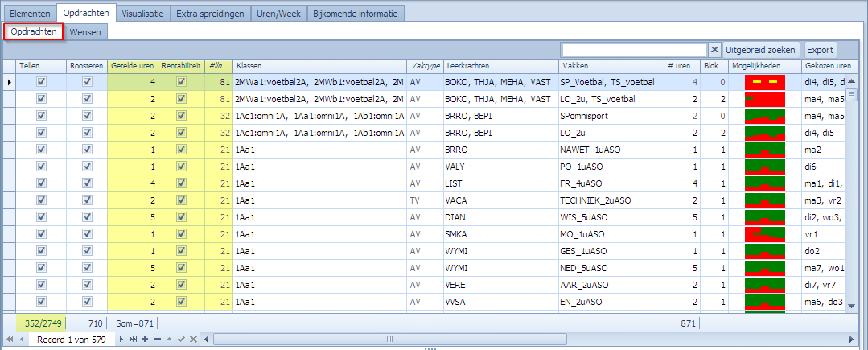Select the 'GES_1uASO' cell
The width and height of the screenshot is (868, 350).
click(610, 251)
